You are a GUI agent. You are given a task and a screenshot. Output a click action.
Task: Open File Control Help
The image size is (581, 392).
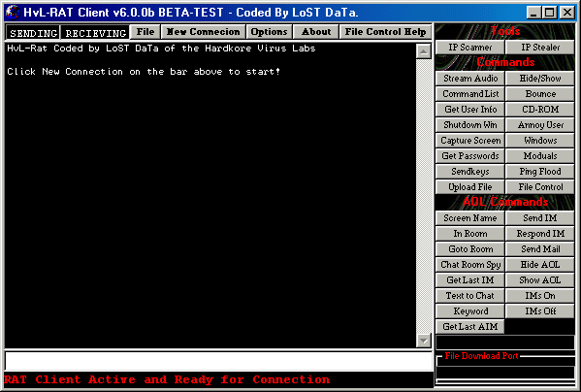(x=385, y=32)
